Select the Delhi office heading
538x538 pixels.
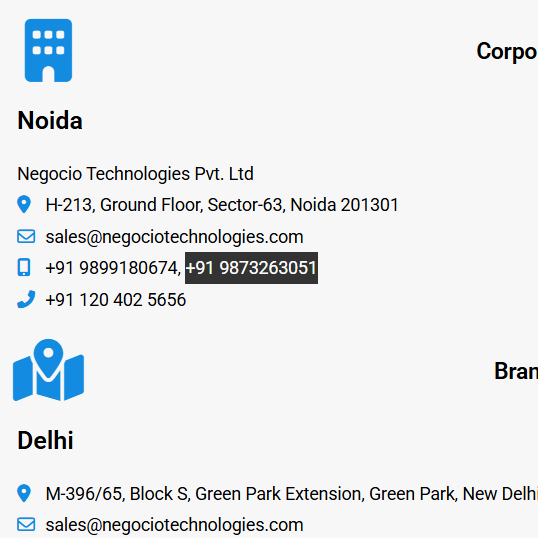point(45,440)
